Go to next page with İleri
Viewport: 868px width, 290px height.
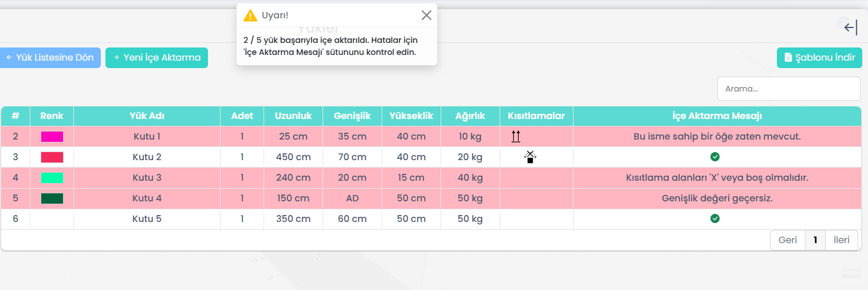(841, 240)
